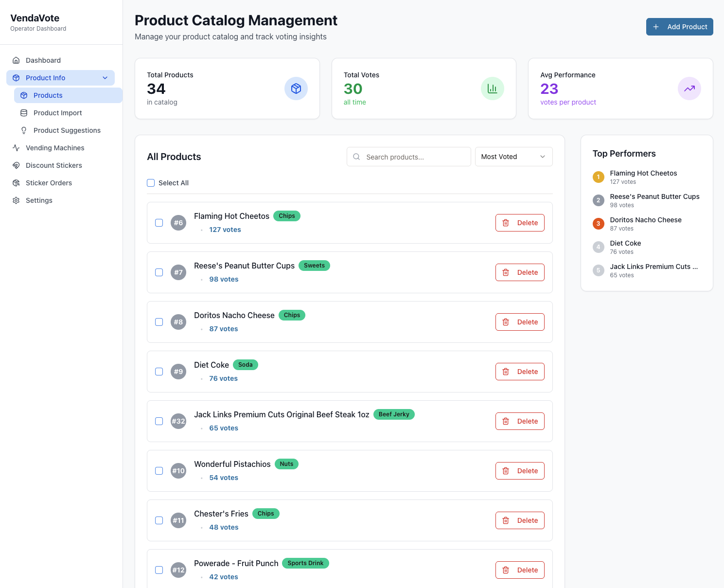The width and height of the screenshot is (724, 588).
Task: Open Settings from the sidebar
Action: click(61, 200)
